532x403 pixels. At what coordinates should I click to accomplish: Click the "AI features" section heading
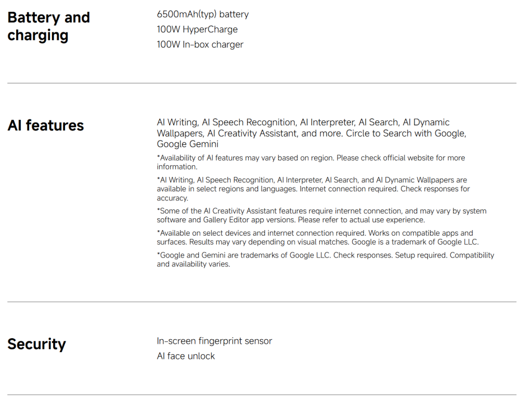45,125
